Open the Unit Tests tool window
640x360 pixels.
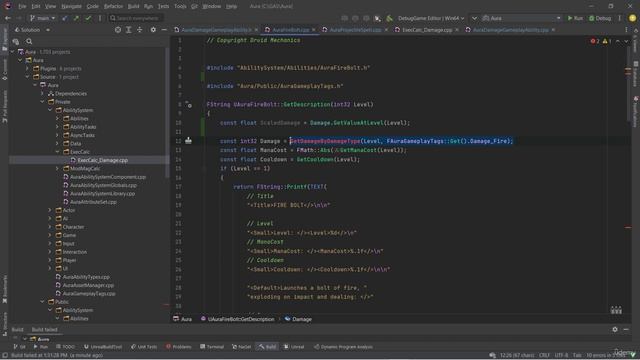tap(144, 347)
